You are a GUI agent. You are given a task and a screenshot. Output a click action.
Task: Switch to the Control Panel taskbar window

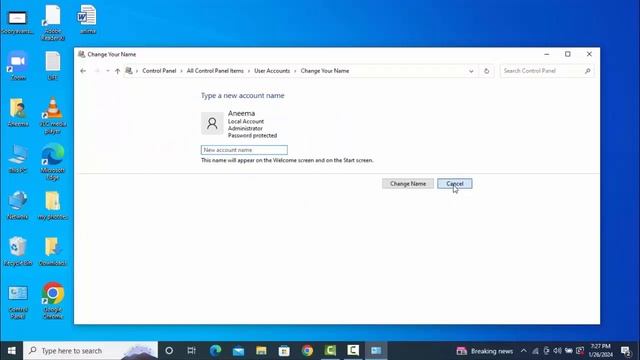click(376, 351)
